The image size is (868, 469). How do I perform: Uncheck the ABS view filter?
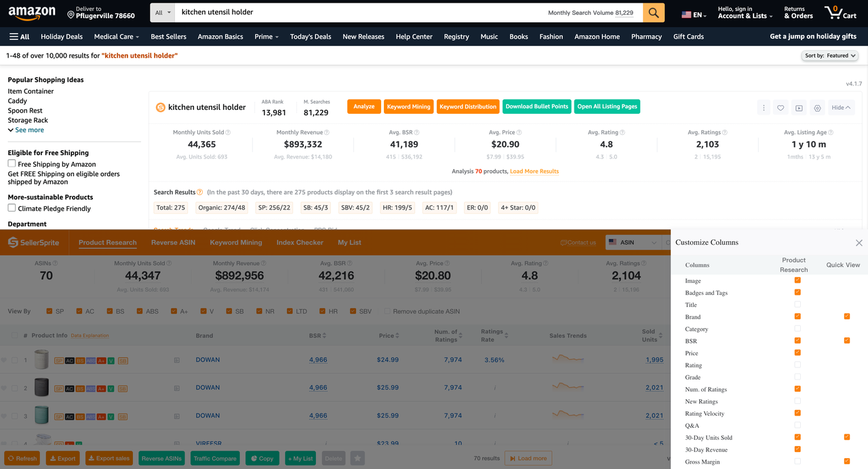(x=140, y=312)
